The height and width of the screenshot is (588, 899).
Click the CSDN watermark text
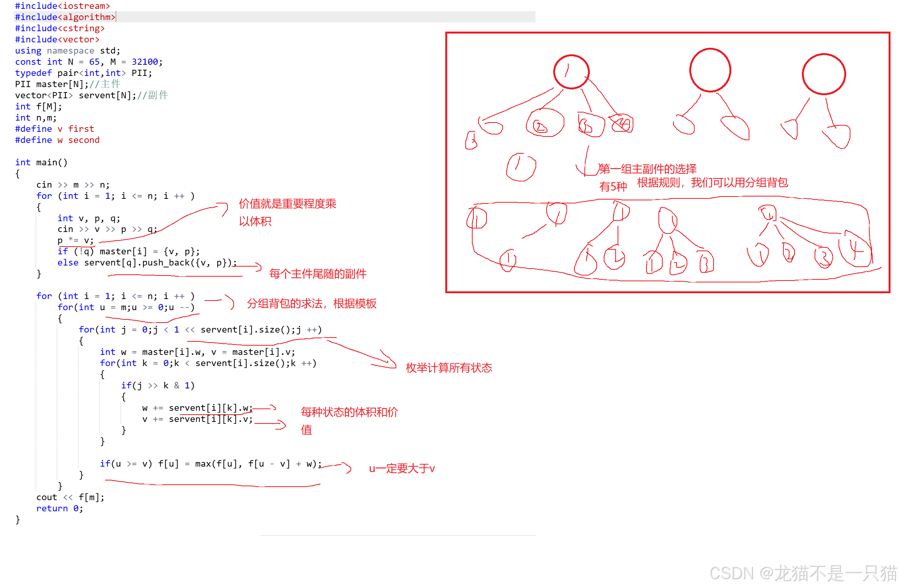pyautogui.click(x=803, y=573)
